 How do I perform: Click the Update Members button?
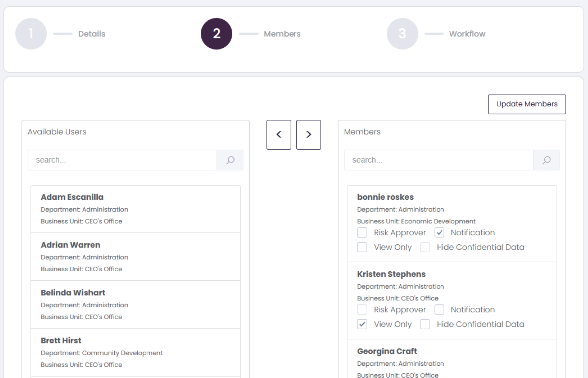pyautogui.click(x=527, y=104)
